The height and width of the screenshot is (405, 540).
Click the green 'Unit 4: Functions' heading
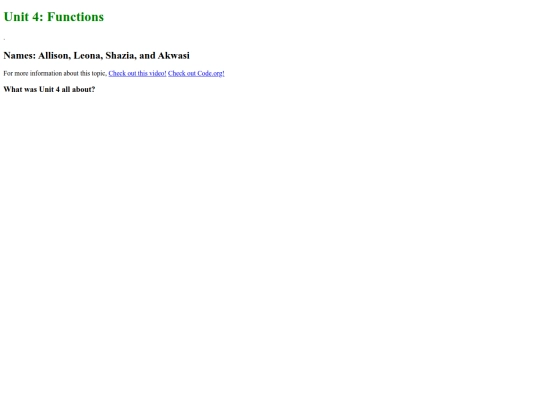[x=54, y=17]
